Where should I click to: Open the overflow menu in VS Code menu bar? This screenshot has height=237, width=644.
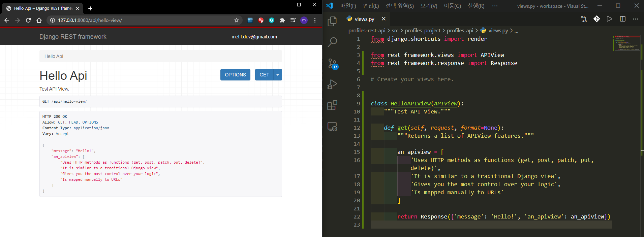(495, 6)
